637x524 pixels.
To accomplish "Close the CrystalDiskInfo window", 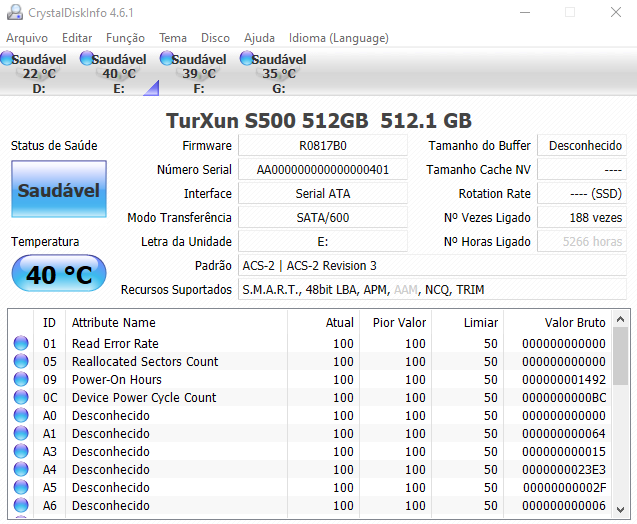I will pyautogui.click(x=616, y=12).
